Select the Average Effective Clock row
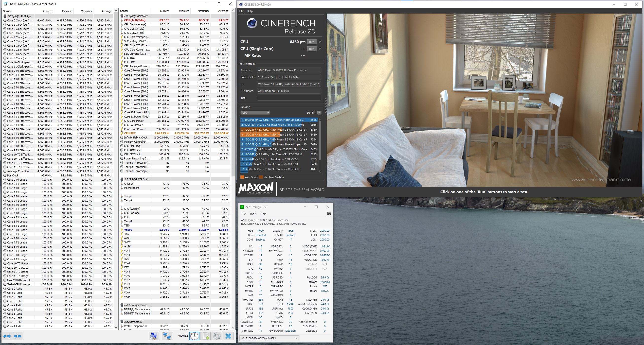Screen dimensions: 644x345 58,171
